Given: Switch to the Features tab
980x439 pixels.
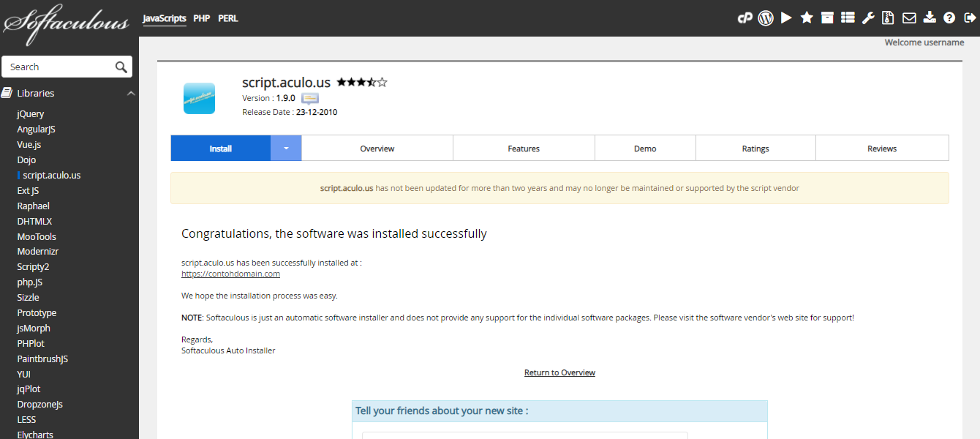Looking at the screenshot, I should 524,149.
